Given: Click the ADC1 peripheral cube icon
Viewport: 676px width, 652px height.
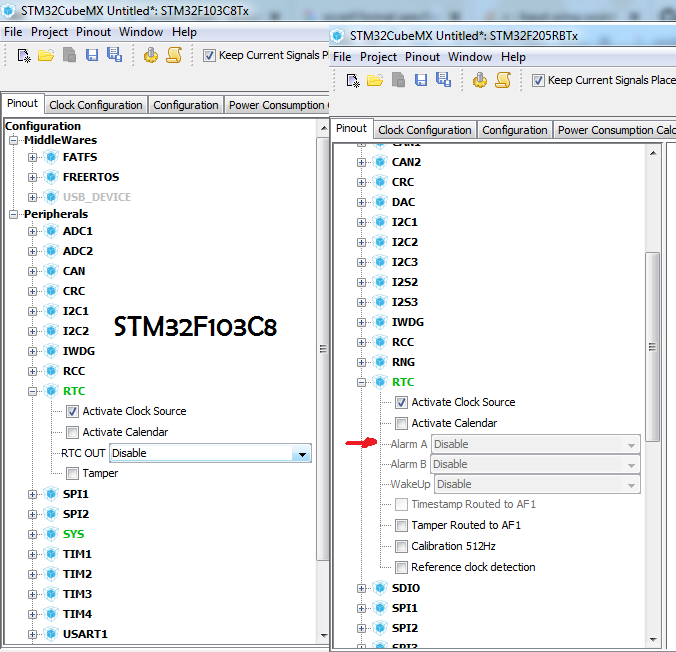Looking at the screenshot, I should click(51, 231).
